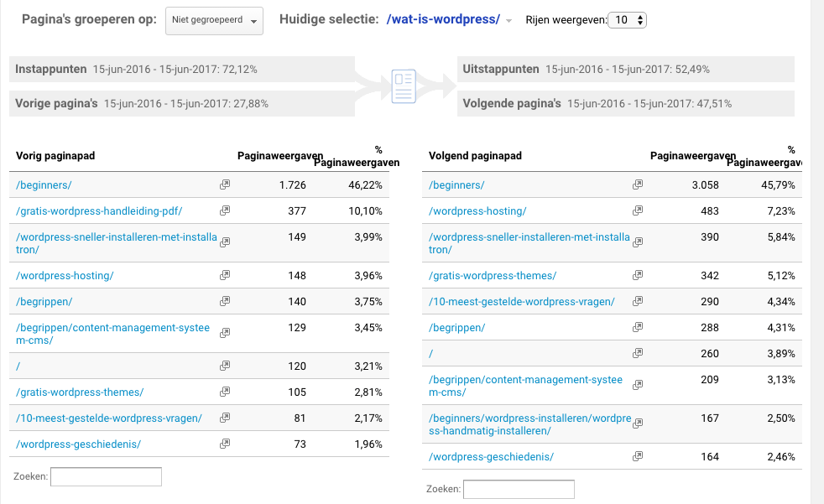Screen dimensions: 824x504
Task: Open the /begrippen/ link in previous paths
Action: click(44, 301)
